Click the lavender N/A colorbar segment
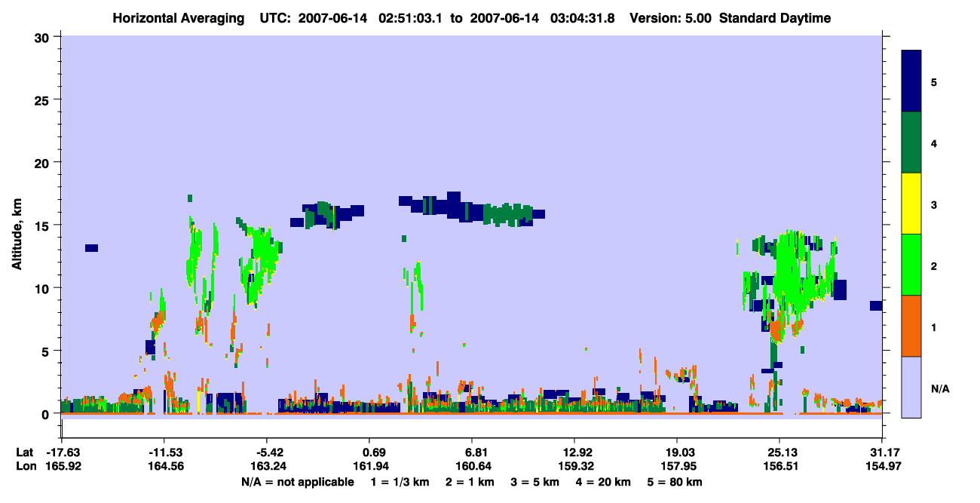The width and height of the screenshot is (980, 503). 911,386
